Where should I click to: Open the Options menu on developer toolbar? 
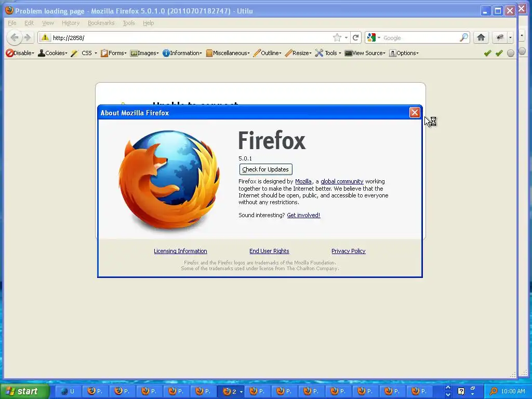coord(404,53)
